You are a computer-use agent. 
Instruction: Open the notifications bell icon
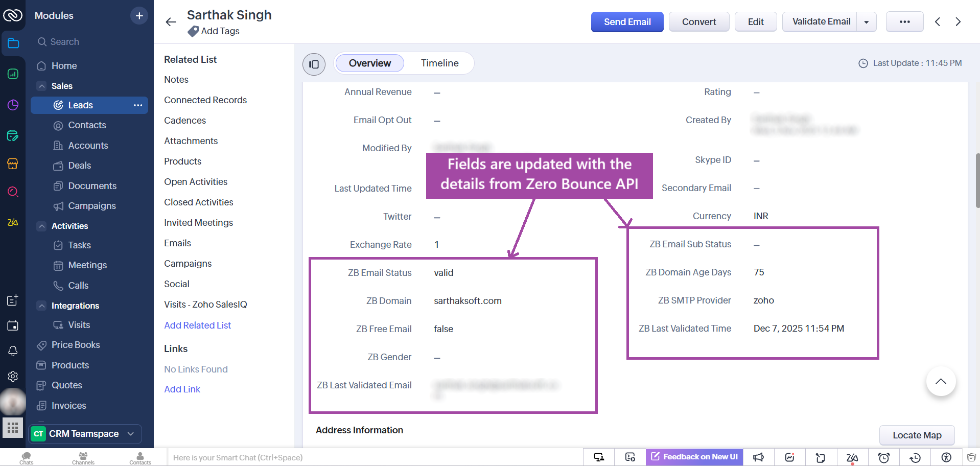[x=13, y=351]
